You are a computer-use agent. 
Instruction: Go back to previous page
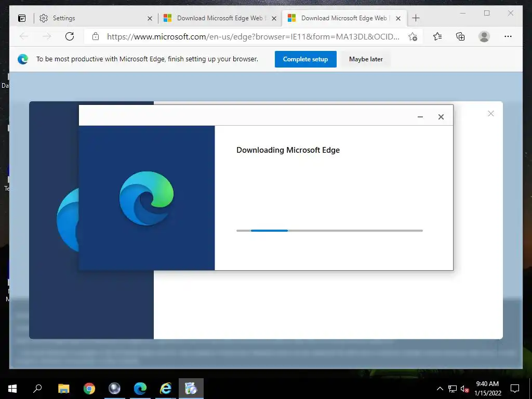[24, 36]
